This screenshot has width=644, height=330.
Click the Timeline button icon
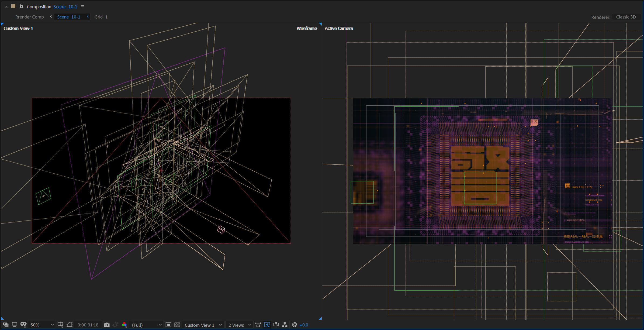click(276, 325)
